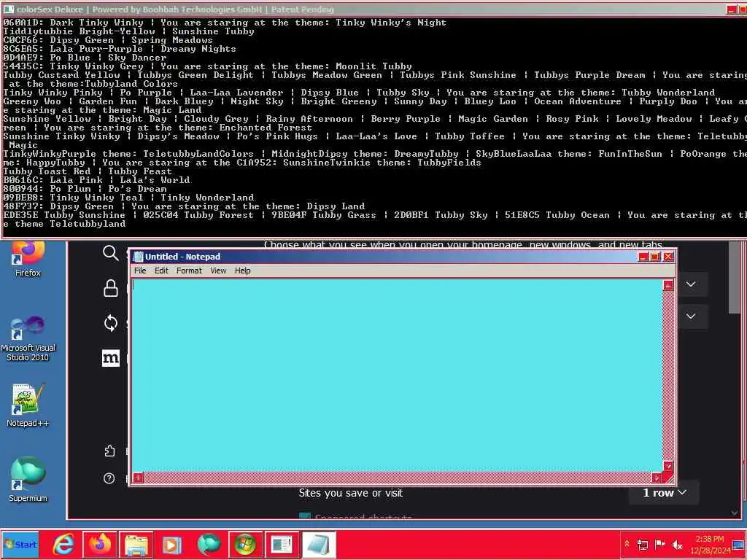Click the Supermium taskbar icon
Image resolution: width=747 pixels, height=560 pixels.
point(209,544)
